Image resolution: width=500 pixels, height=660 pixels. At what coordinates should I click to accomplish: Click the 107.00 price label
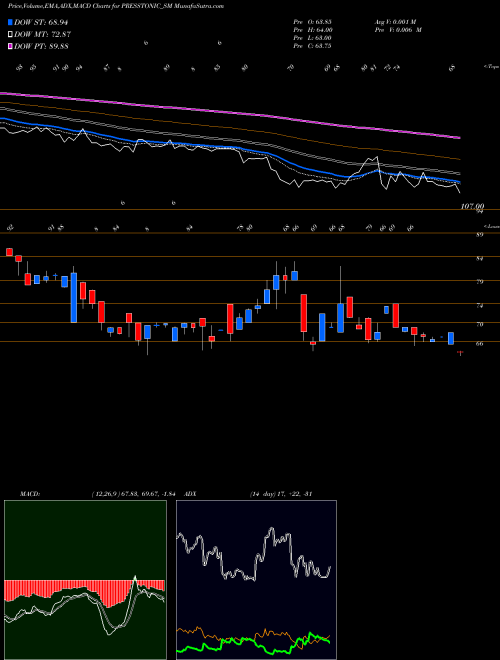click(x=472, y=206)
